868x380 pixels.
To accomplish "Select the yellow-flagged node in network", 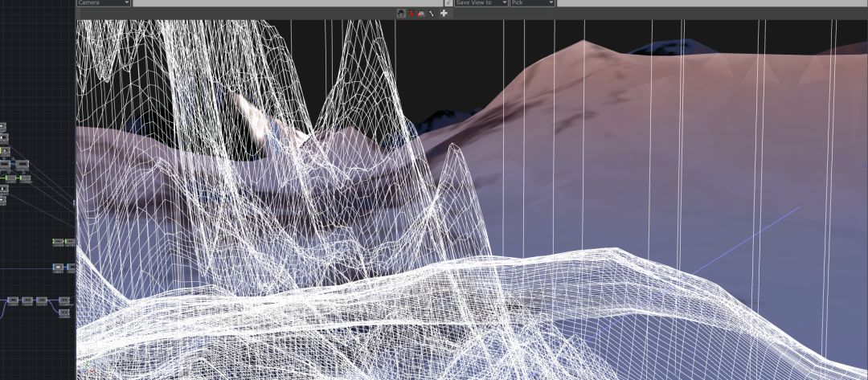I will [5, 151].
